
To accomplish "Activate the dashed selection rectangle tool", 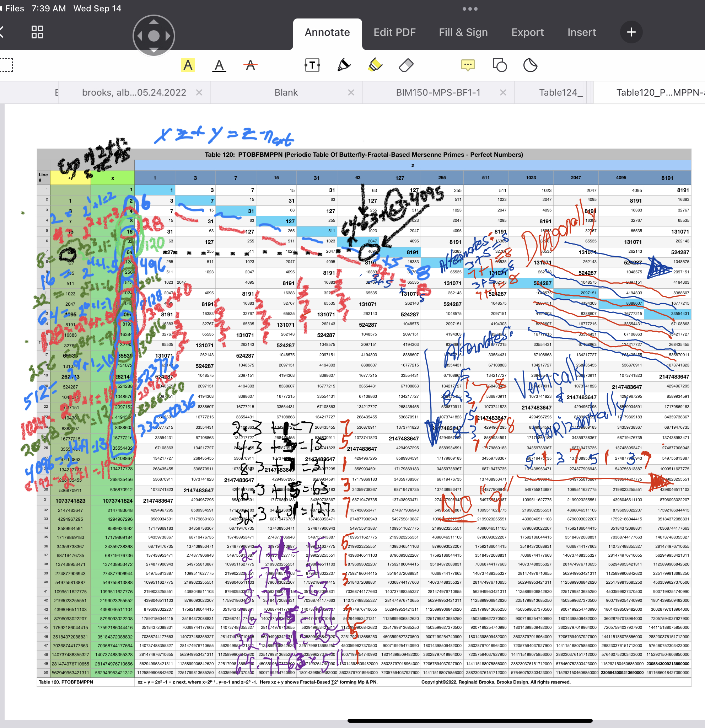I will (x=6, y=65).
